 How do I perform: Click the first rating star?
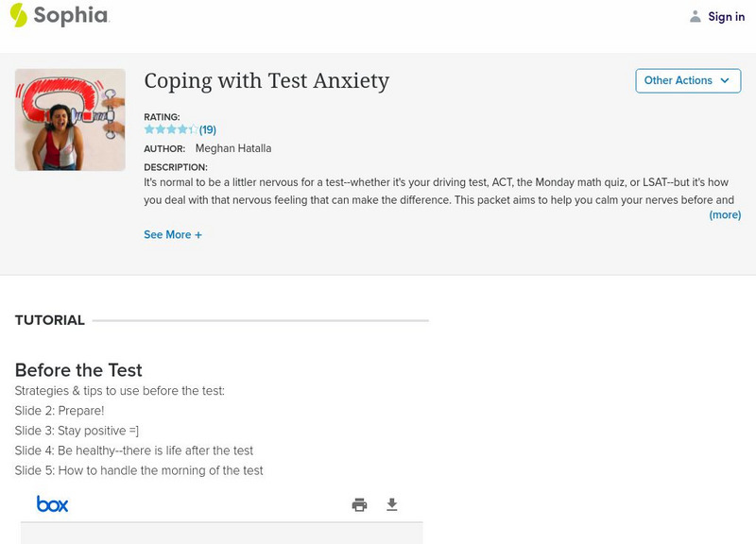149,129
